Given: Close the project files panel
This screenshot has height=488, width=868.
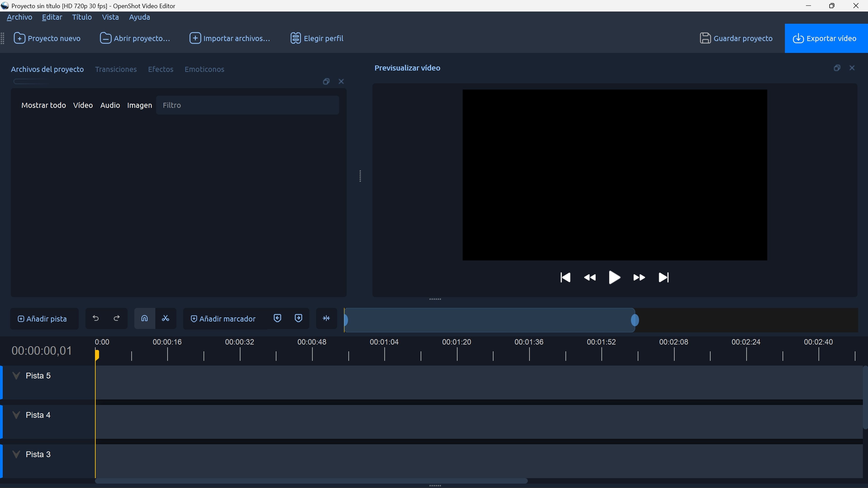Looking at the screenshot, I should click(341, 82).
